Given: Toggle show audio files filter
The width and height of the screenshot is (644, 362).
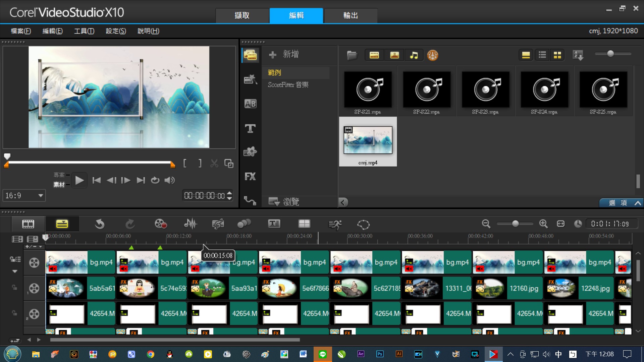Looking at the screenshot, I should pyautogui.click(x=414, y=55).
